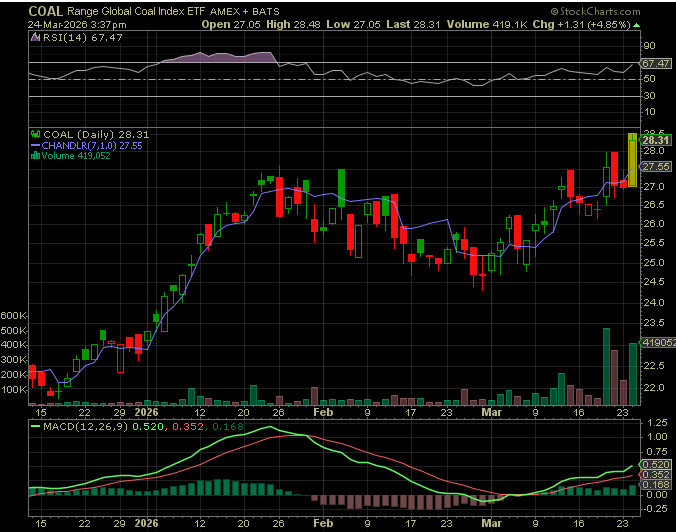Click the 25.0 label on the price axis

click(x=654, y=263)
